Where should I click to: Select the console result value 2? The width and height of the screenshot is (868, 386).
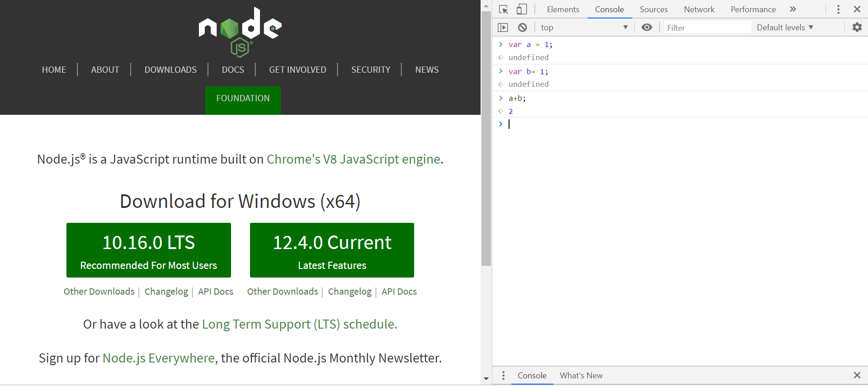pos(511,111)
